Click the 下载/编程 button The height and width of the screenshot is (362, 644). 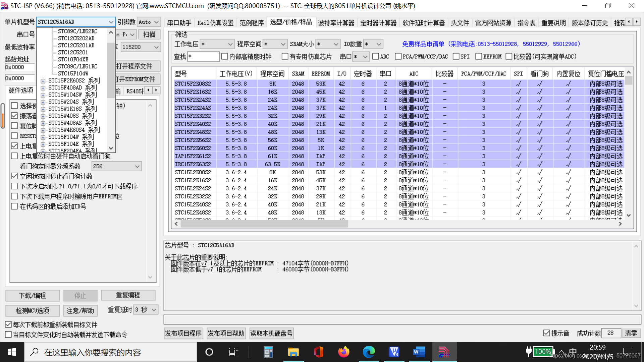point(33,295)
